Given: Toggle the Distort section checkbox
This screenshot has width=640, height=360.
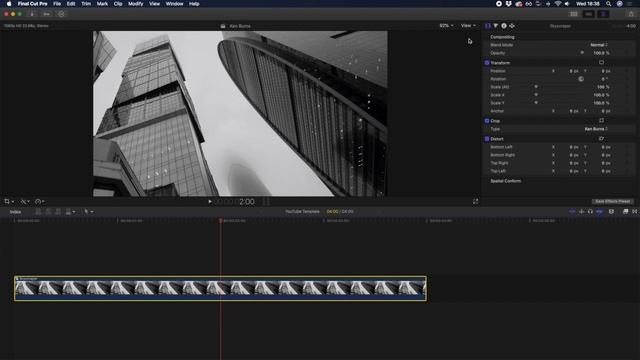Looking at the screenshot, I should (487, 139).
